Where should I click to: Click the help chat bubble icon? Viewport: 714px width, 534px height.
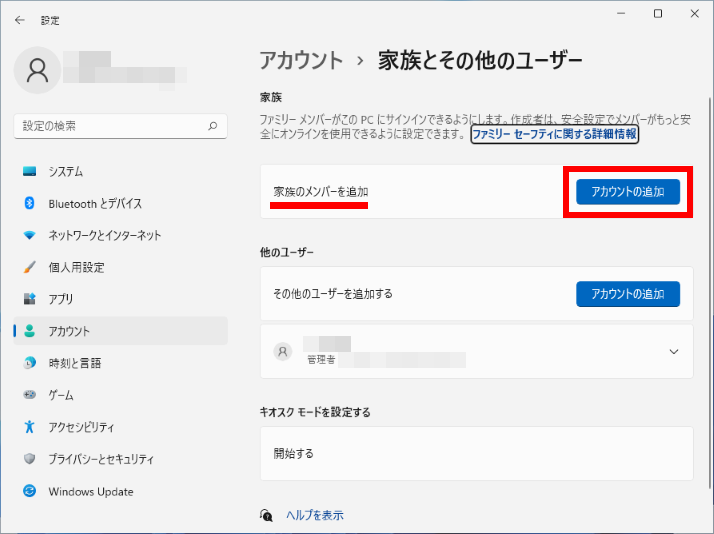(266, 515)
